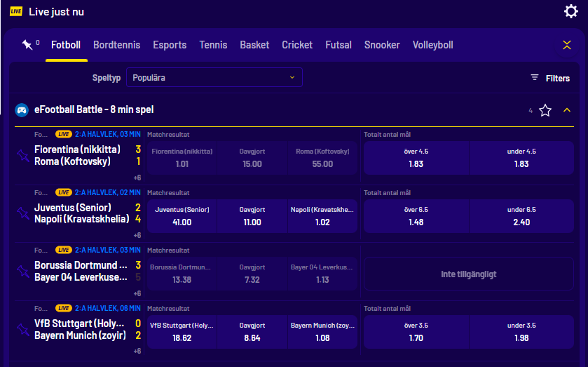
Task: Open the Filters icon button
Action: coord(550,78)
